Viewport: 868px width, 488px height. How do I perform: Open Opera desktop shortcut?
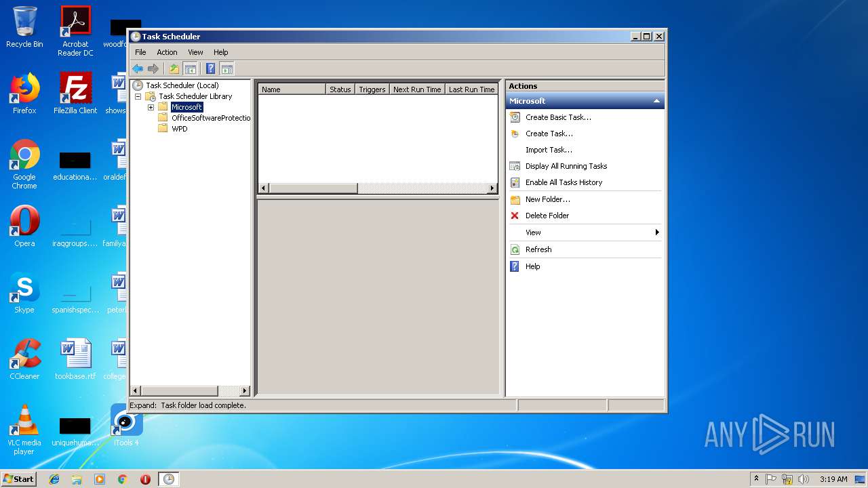[x=24, y=226]
